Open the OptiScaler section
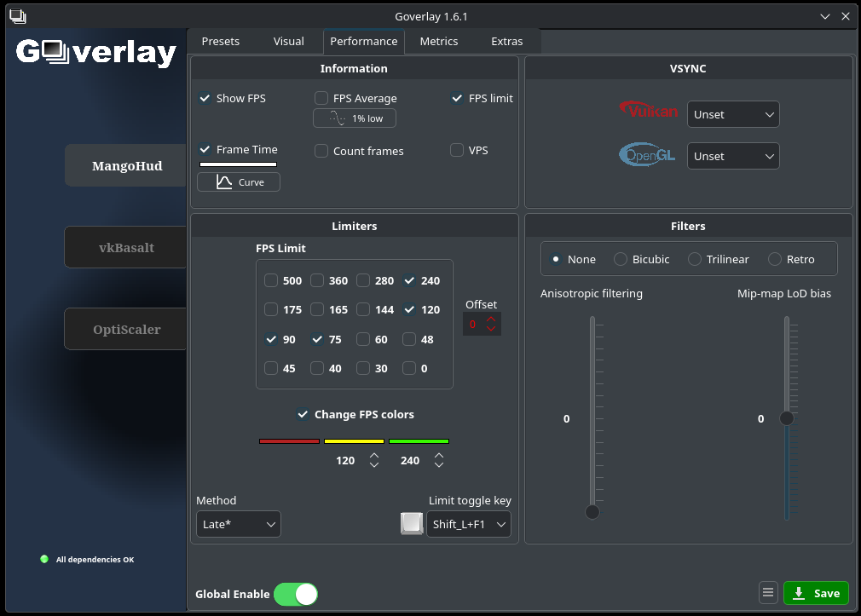The width and height of the screenshot is (861, 616). click(126, 329)
